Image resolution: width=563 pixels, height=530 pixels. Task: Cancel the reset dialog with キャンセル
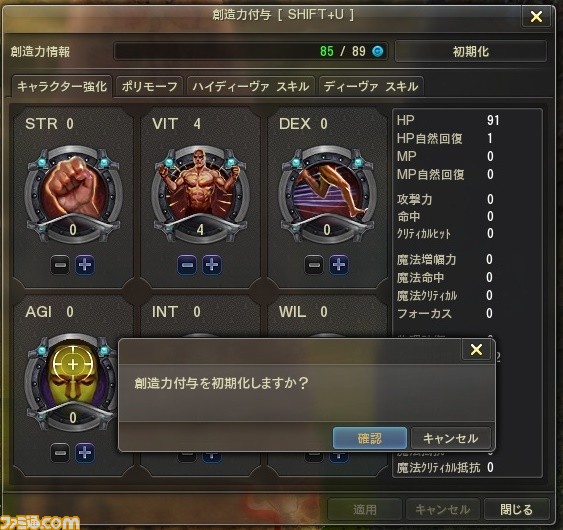pos(451,438)
